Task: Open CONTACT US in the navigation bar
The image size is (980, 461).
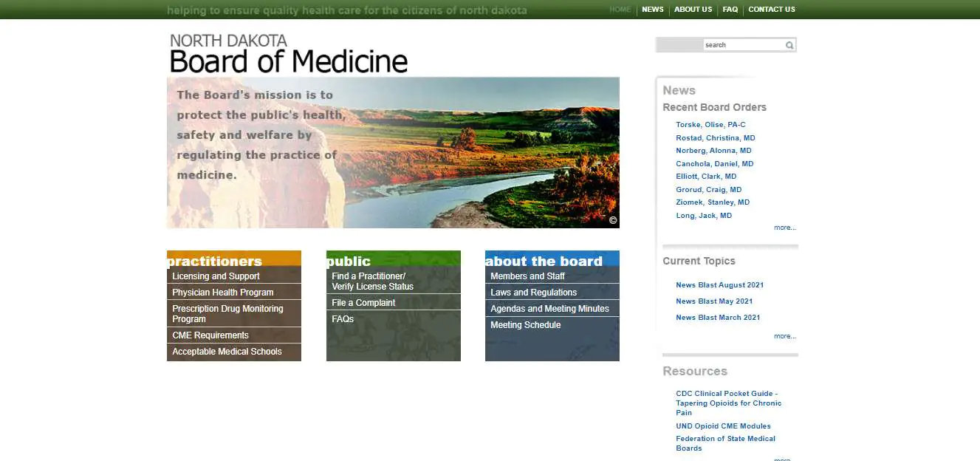Action: pos(771,10)
